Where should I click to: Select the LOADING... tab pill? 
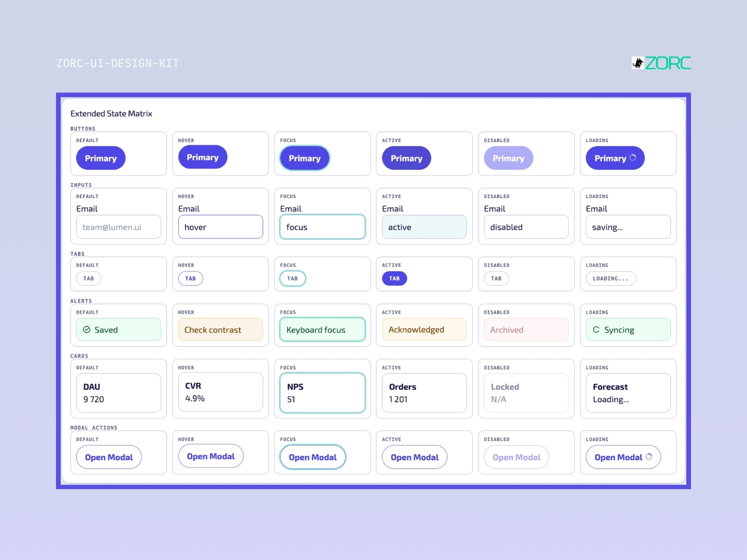tap(611, 279)
